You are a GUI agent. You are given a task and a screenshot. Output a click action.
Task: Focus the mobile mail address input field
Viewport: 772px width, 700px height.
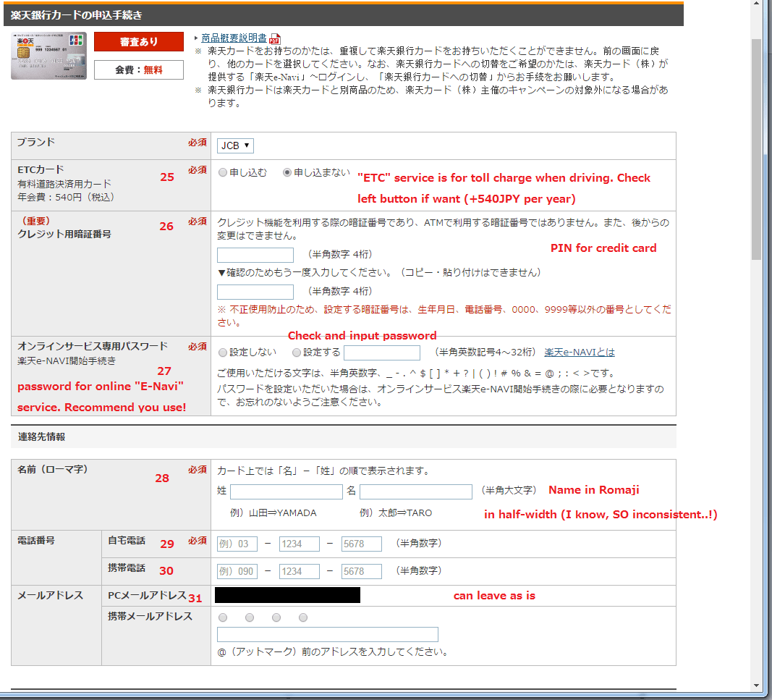pyautogui.click(x=328, y=634)
